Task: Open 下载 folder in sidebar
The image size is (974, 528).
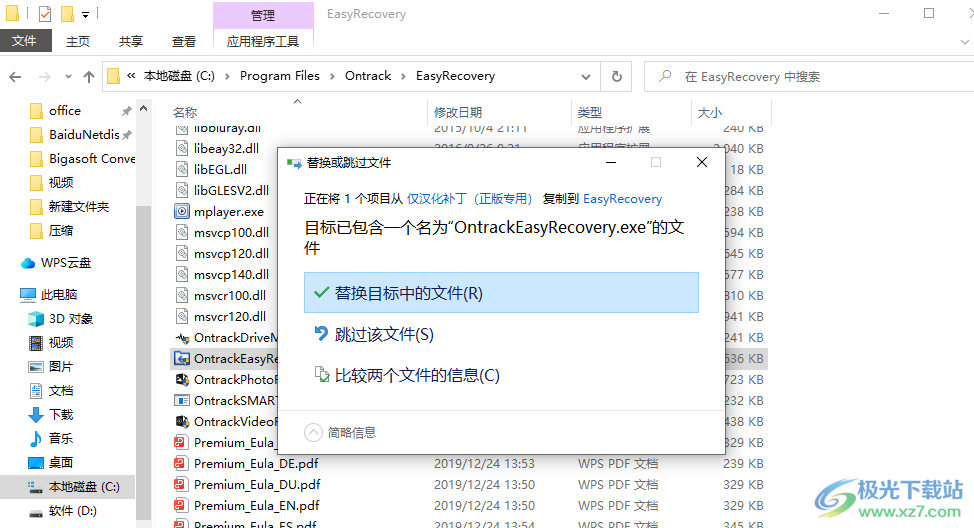Action: (x=60, y=414)
